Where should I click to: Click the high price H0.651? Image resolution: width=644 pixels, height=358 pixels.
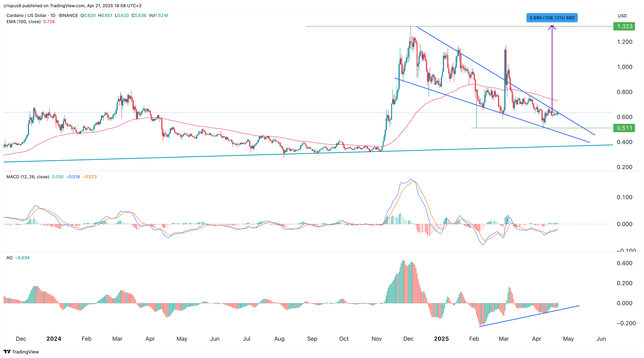tap(105, 16)
